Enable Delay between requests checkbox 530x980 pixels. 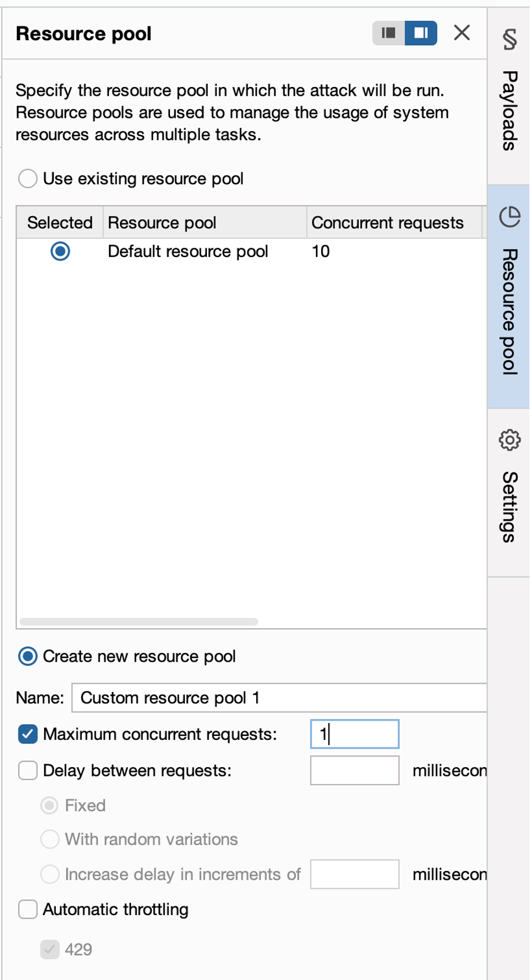[28, 771]
